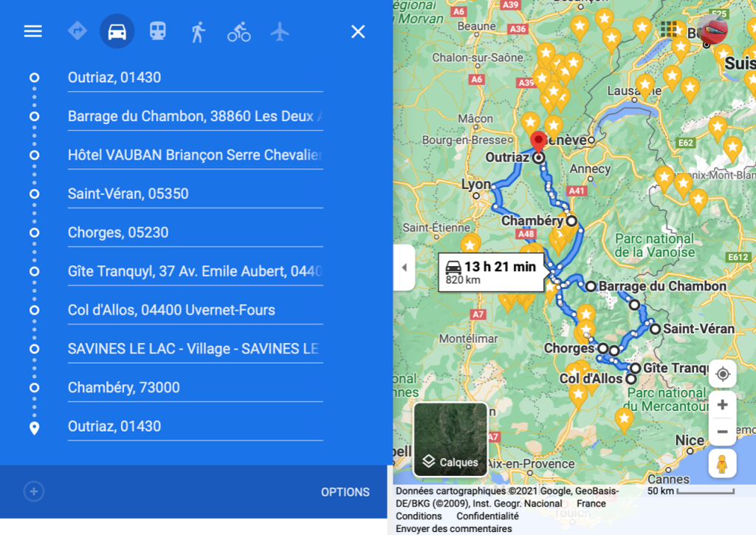Click the Mâcon city label on map
This screenshot has height=535, width=756.
tap(475, 118)
